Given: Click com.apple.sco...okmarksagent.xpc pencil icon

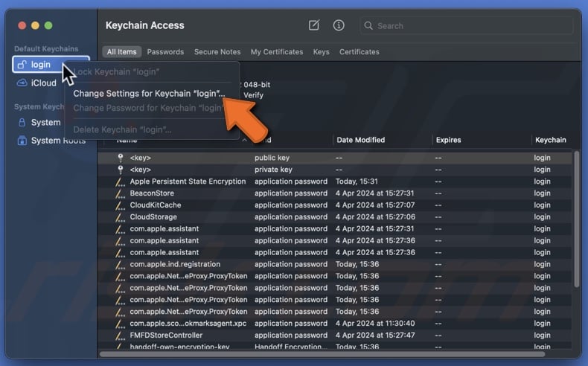Looking at the screenshot, I should pyautogui.click(x=120, y=324).
